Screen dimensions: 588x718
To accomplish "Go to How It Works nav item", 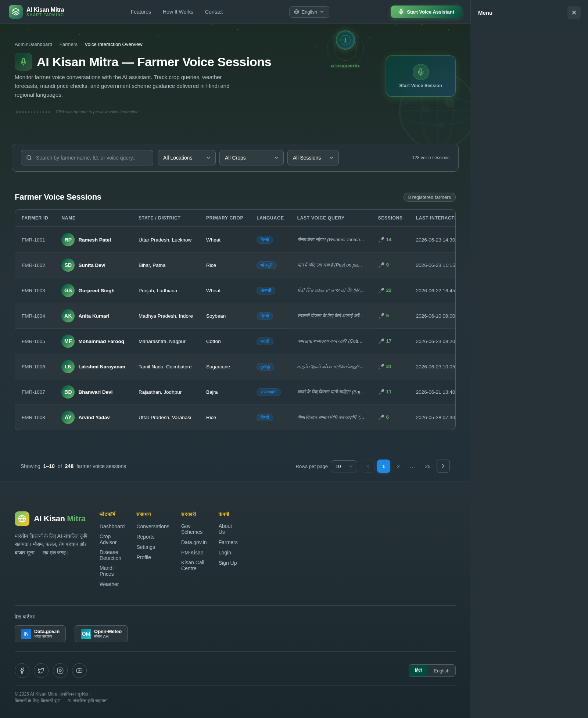I will [178, 12].
